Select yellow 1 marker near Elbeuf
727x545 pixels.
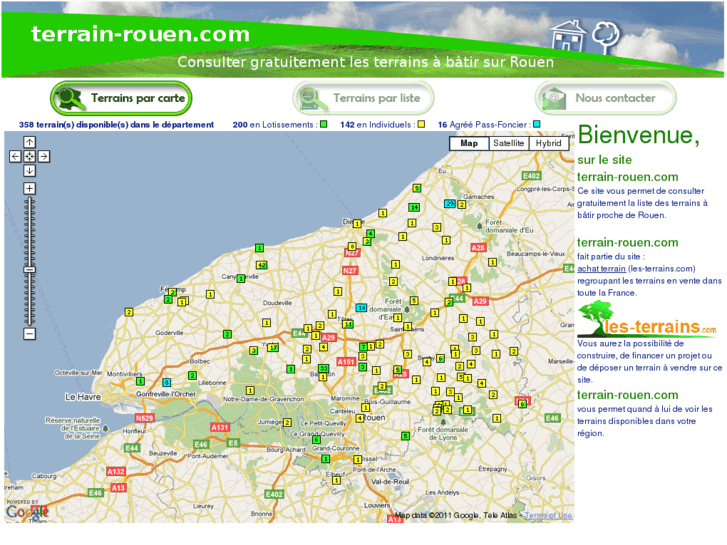pos(337,481)
